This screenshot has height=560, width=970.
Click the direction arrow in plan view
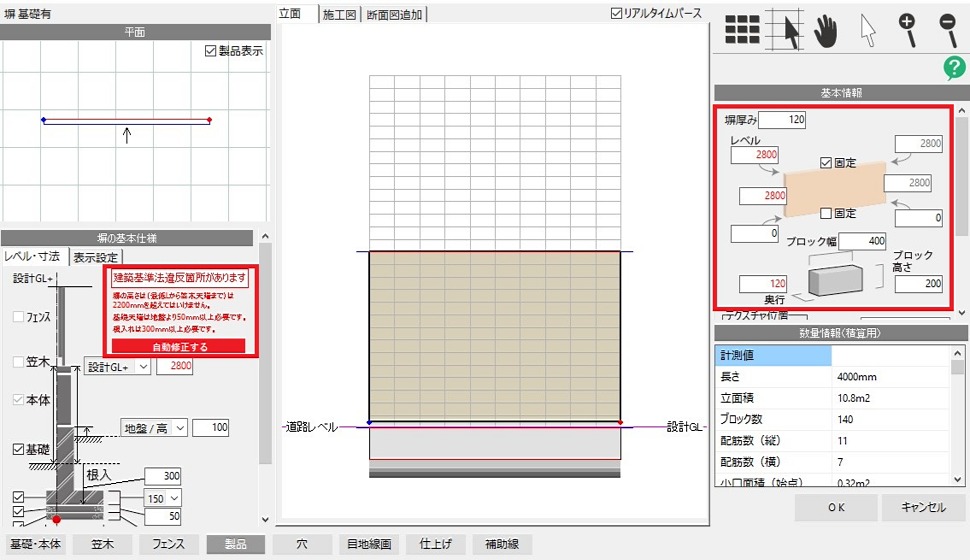(127, 135)
